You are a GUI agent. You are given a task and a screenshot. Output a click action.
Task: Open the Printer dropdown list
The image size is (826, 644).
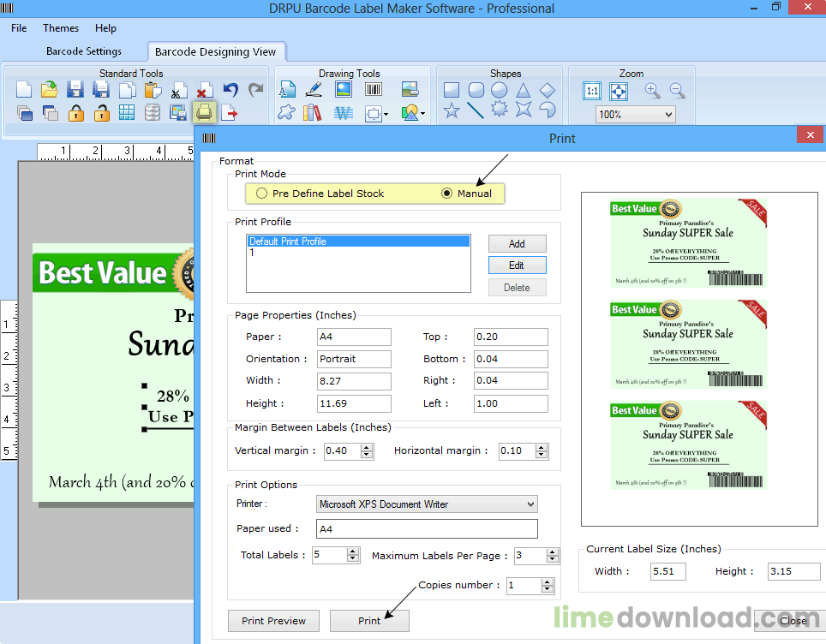(427, 504)
